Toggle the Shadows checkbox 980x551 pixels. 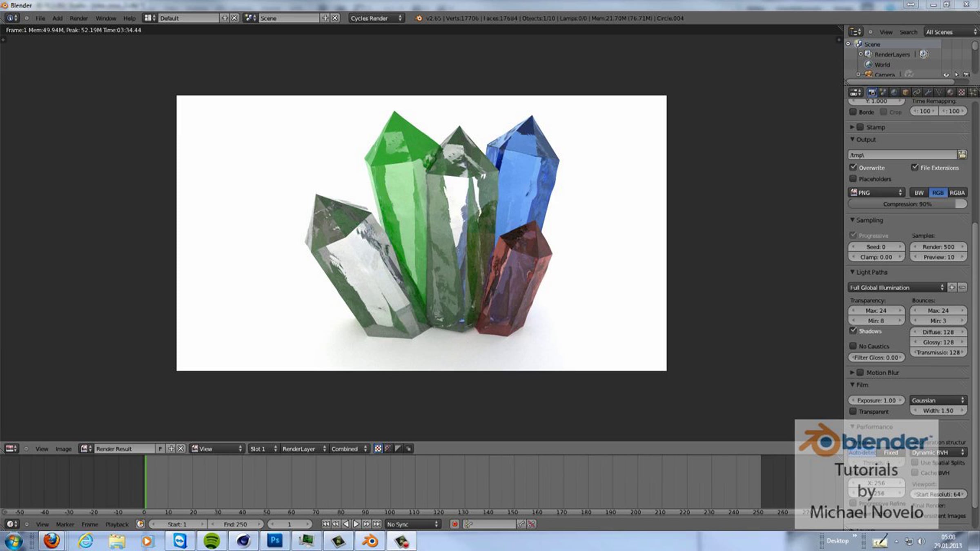[x=853, y=331]
